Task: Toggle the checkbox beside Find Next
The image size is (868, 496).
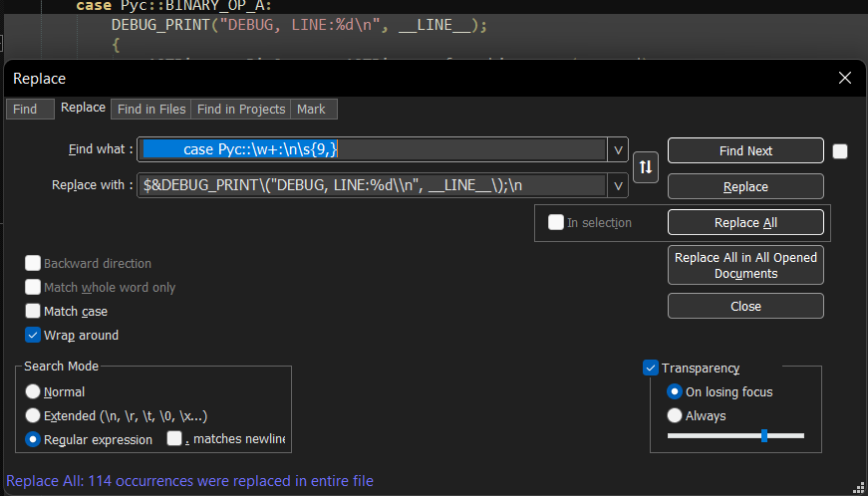Action: click(x=840, y=151)
